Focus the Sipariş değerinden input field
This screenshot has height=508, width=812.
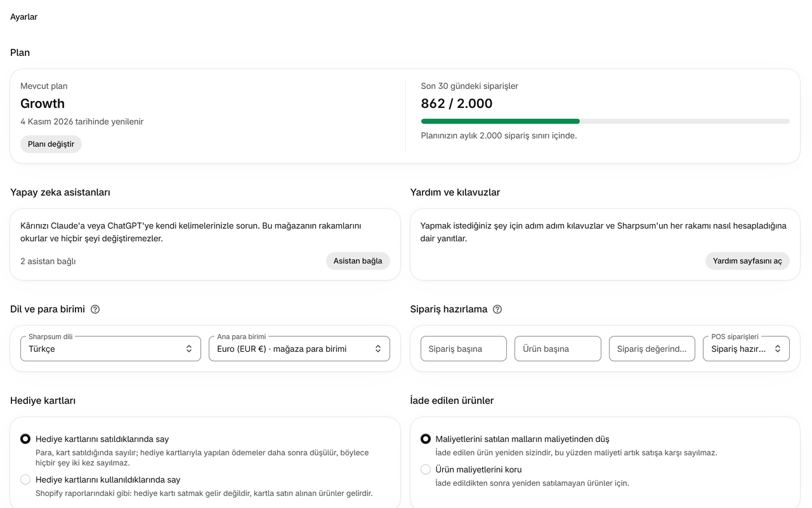(652, 349)
